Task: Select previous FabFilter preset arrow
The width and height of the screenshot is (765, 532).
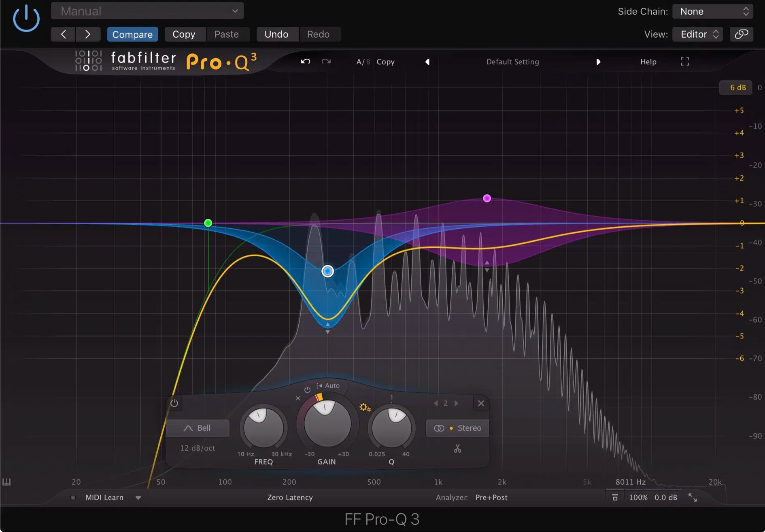Action: [427, 62]
